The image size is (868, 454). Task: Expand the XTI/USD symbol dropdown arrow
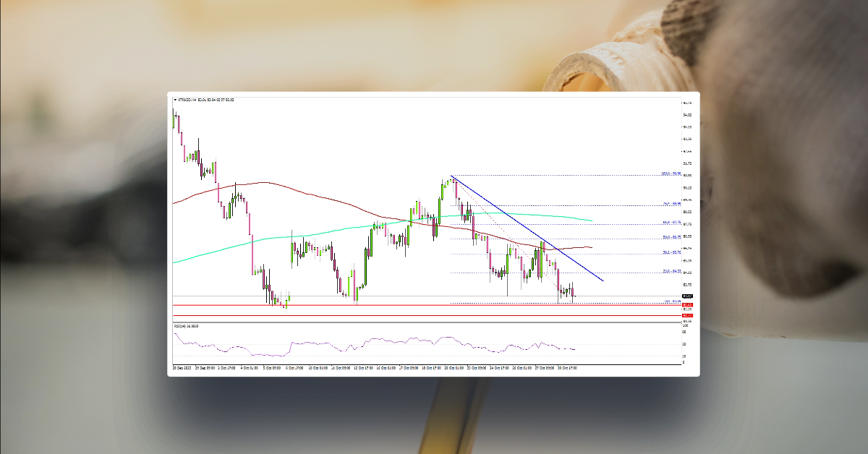(174, 99)
